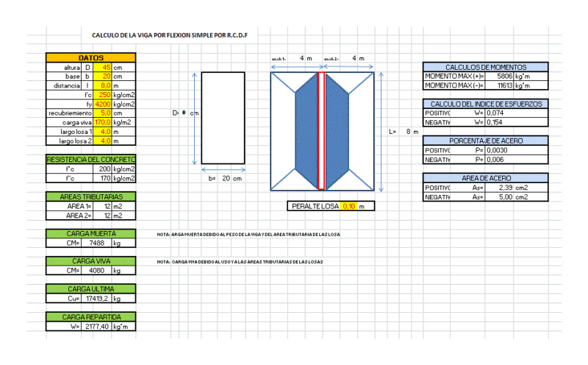Select the PERALTE LOSA label

coord(315,206)
